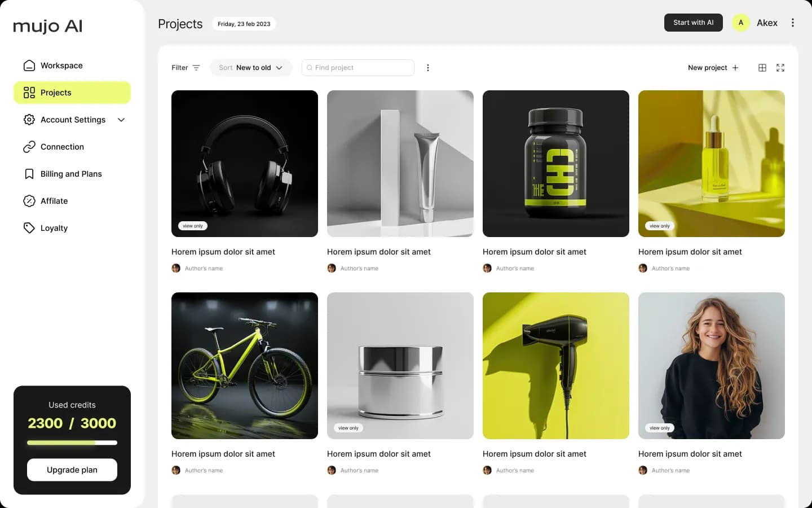
Task: Click the Filter icon
Action: pos(196,68)
